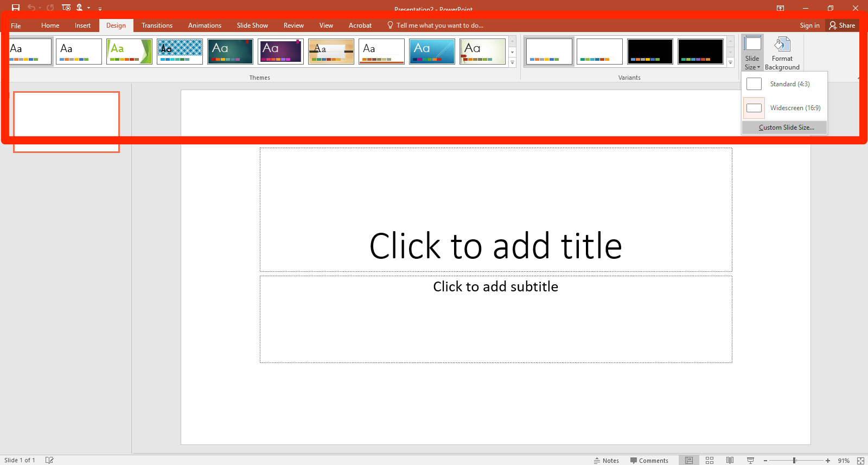Apply the purple Ion Boardroom theme
Image resolution: width=868 pixels, height=465 pixels.
(x=280, y=52)
